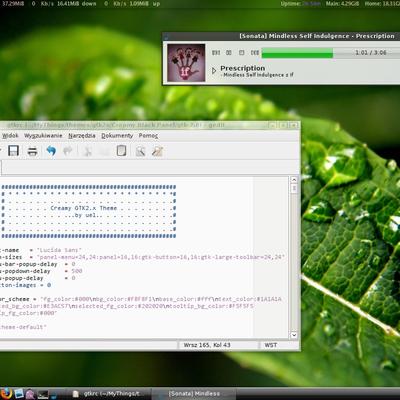The image size is (400, 400).
Task: Click the 'Prescription' song title in Sonata
Action: point(243,68)
